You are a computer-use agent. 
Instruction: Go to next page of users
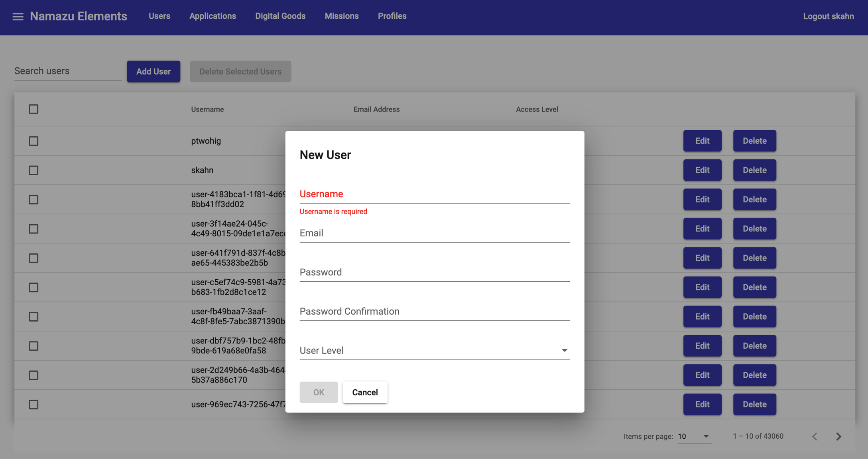click(838, 436)
